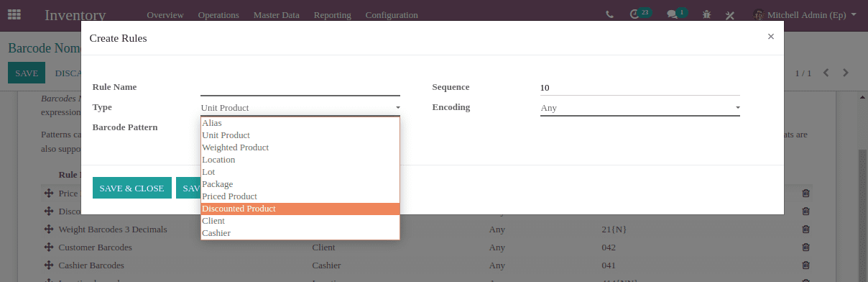Choose Alias in the Type list
The width and height of the screenshot is (868, 282).
[x=300, y=123]
